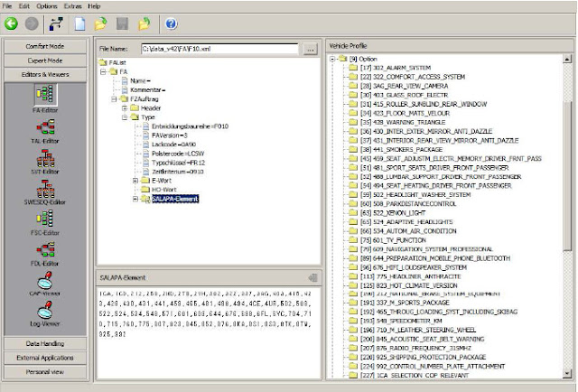The height and width of the screenshot is (392, 578).
Task: Expand the SALAPA-Element node
Action: 135,199
